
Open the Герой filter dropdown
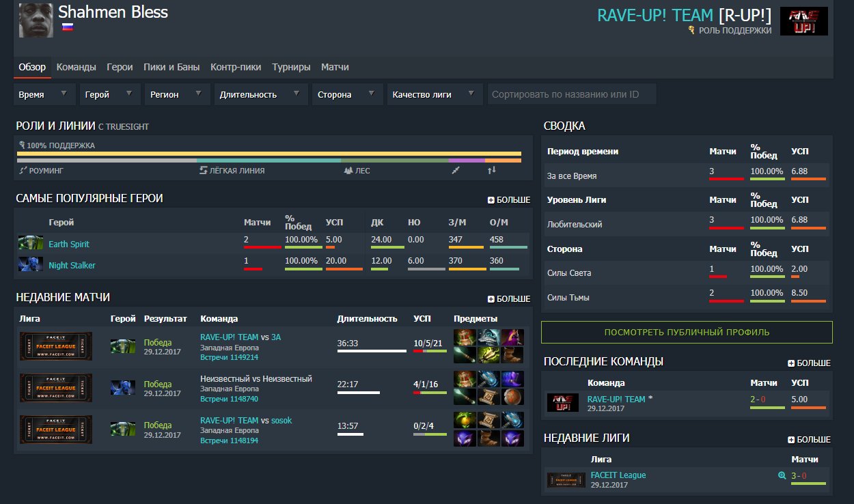click(x=110, y=94)
